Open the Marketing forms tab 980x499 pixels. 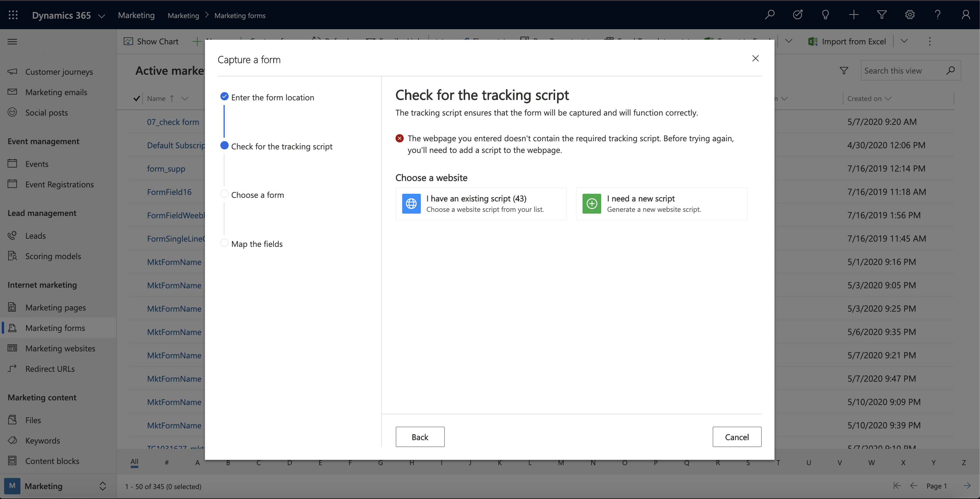pos(55,328)
